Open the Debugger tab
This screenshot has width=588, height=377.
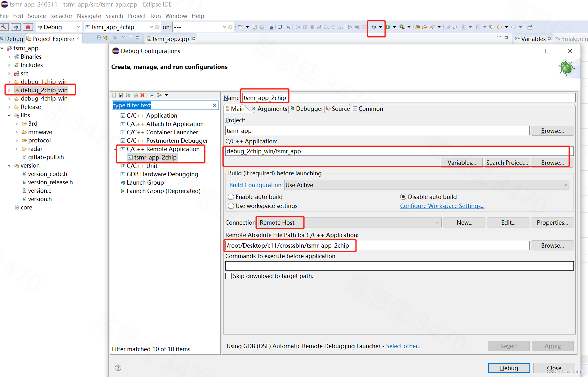pos(307,109)
